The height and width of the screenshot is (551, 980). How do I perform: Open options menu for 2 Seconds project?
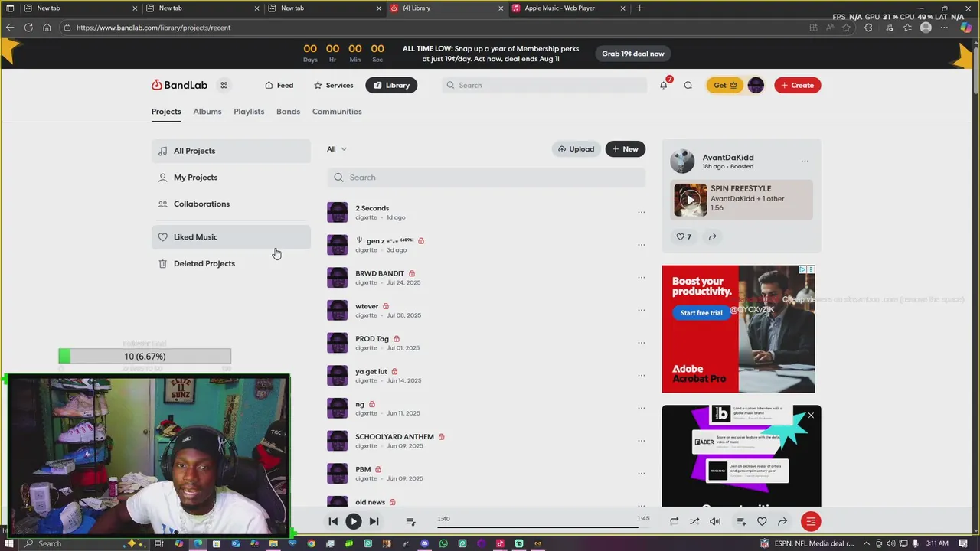642,212
